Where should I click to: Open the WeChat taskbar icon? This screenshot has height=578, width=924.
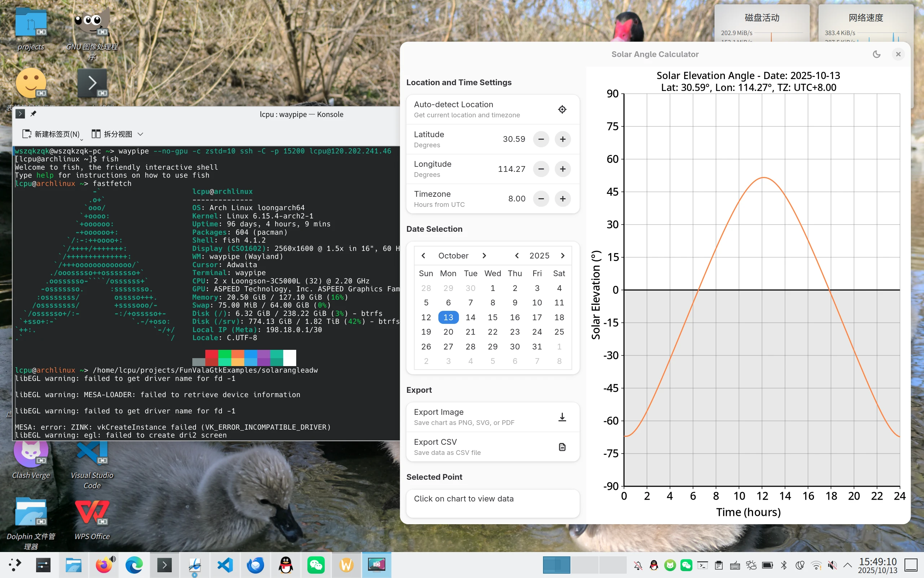click(316, 565)
